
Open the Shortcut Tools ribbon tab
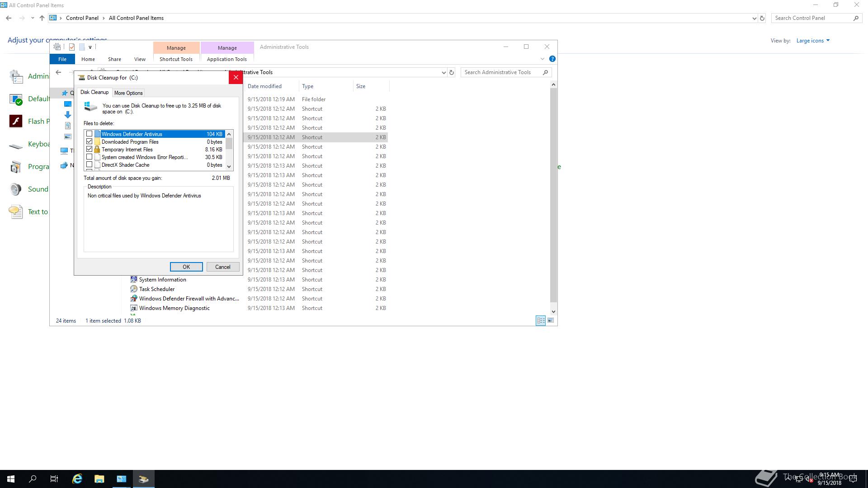click(x=176, y=59)
